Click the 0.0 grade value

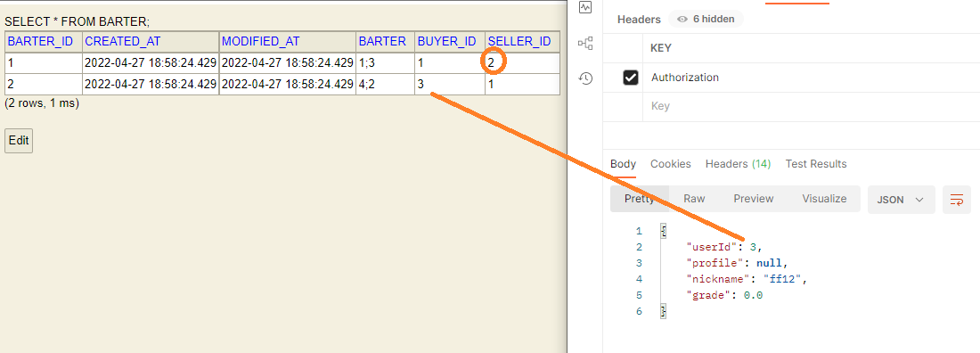(x=753, y=295)
